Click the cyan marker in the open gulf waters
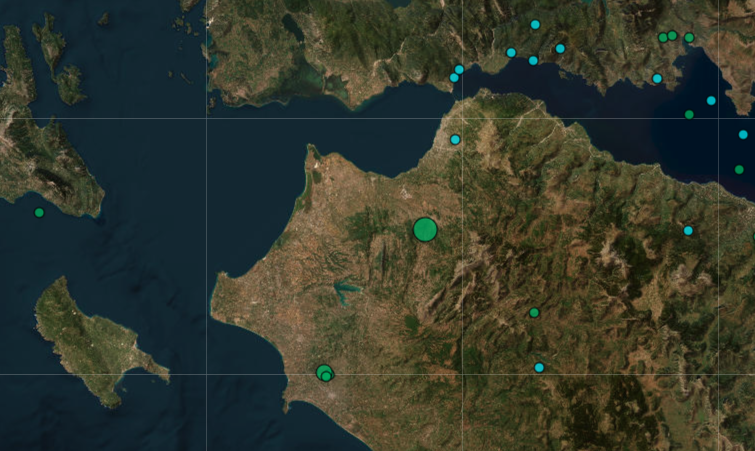The image size is (755, 451). (x=711, y=100)
